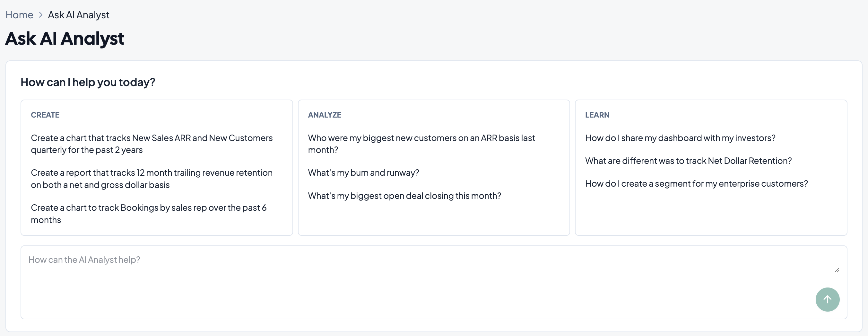
Task: Click the LEARN category heading
Action: (597, 115)
